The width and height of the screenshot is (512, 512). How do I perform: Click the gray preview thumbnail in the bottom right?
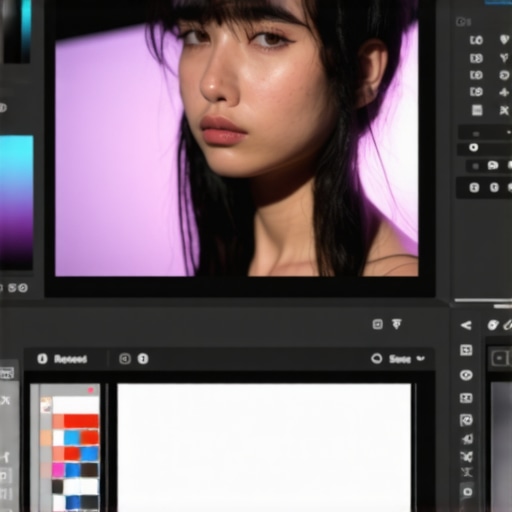pos(502,447)
